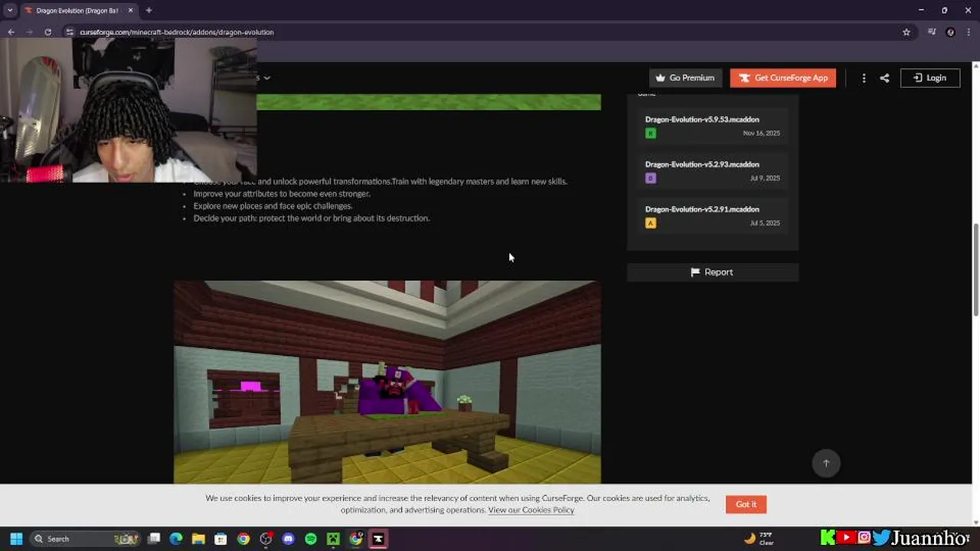Open the Windows Start menu

(x=16, y=539)
